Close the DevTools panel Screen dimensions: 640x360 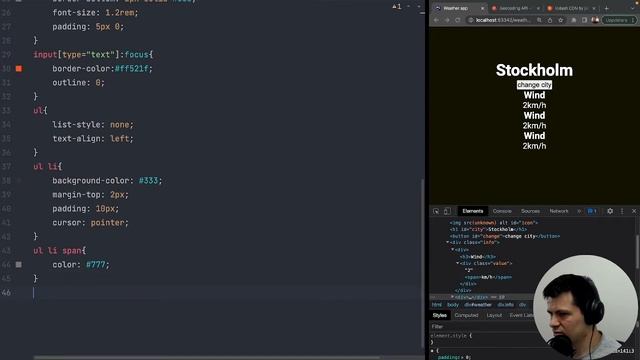click(x=634, y=211)
